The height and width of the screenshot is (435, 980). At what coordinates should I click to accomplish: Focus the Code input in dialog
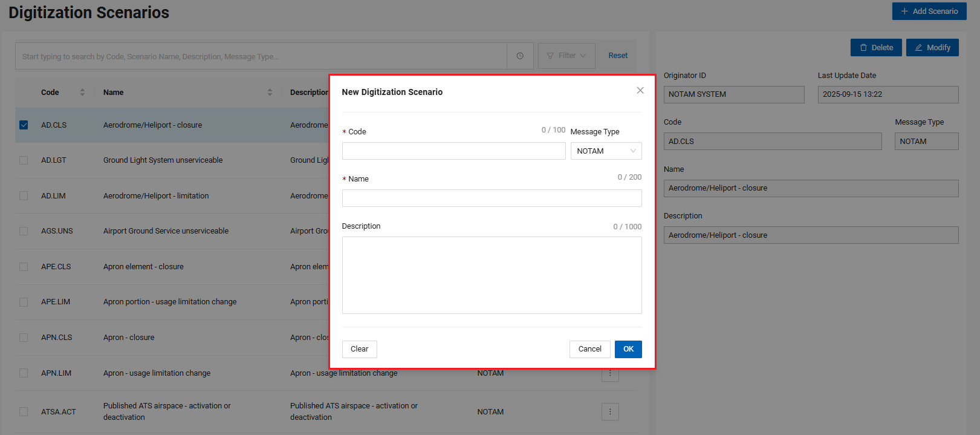[x=453, y=151]
